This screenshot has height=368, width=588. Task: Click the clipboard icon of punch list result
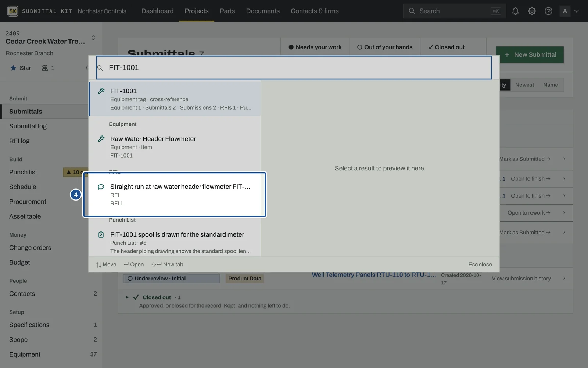click(101, 234)
